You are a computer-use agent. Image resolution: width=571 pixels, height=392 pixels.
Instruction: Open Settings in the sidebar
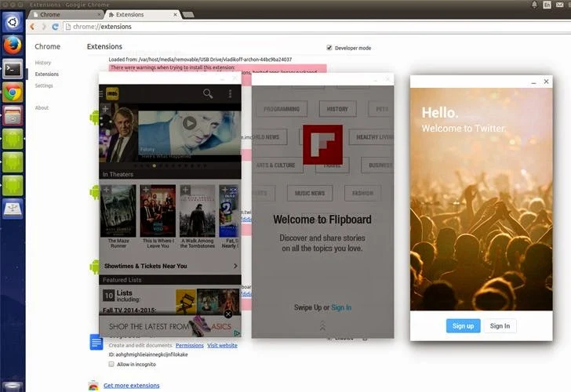[44, 85]
